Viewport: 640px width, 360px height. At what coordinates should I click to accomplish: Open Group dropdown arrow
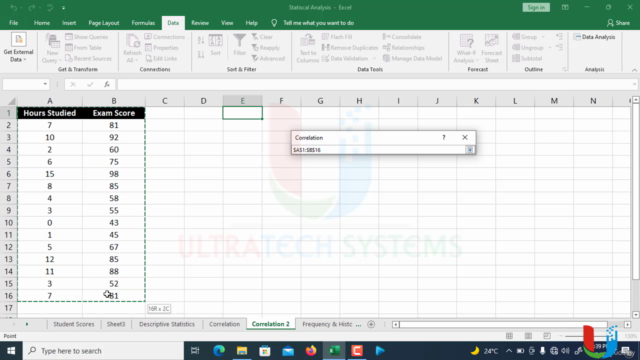pyautogui.click(x=543, y=37)
